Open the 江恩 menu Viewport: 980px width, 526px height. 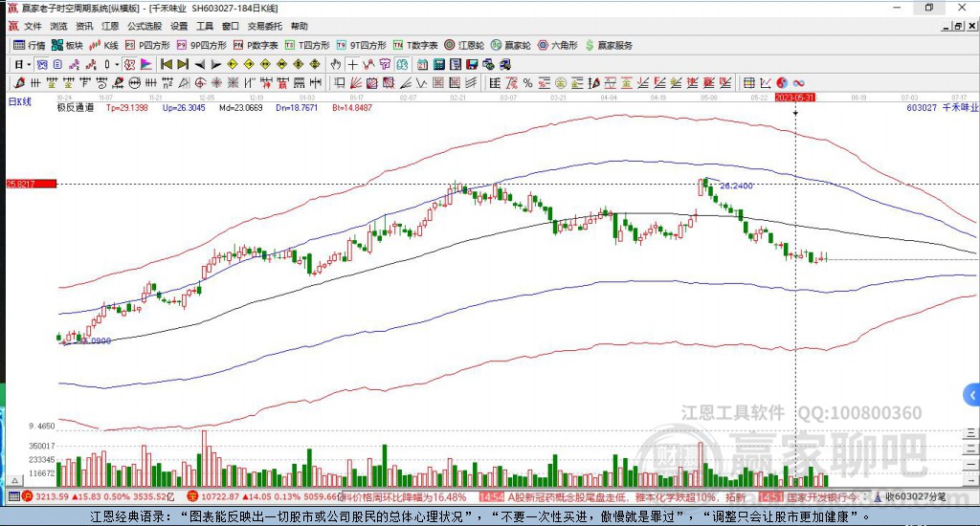tap(110, 26)
